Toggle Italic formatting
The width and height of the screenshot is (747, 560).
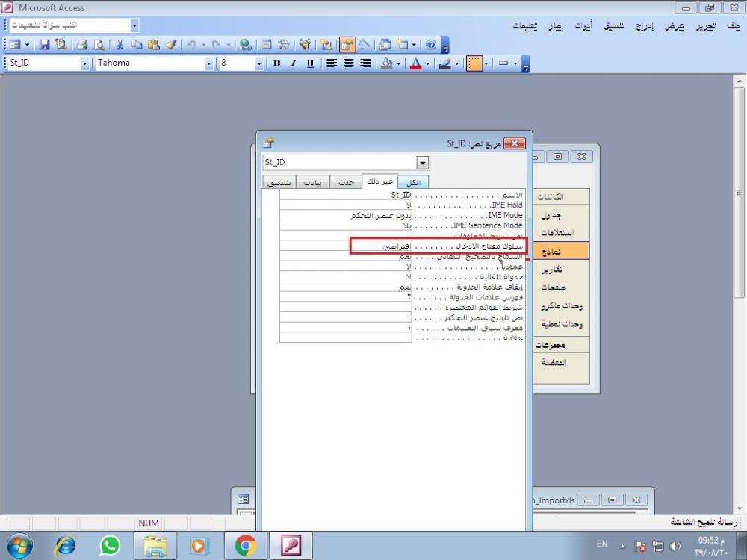(x=294, y=63)
